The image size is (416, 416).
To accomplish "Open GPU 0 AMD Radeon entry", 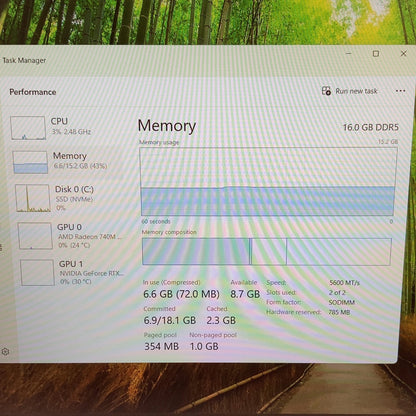I will [89, 236].
